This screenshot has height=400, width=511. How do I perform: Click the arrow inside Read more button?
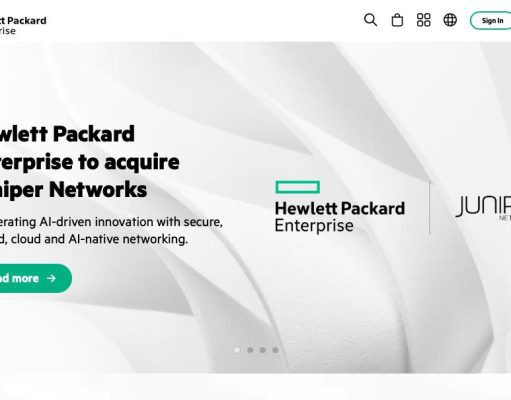tap(51, 278)
